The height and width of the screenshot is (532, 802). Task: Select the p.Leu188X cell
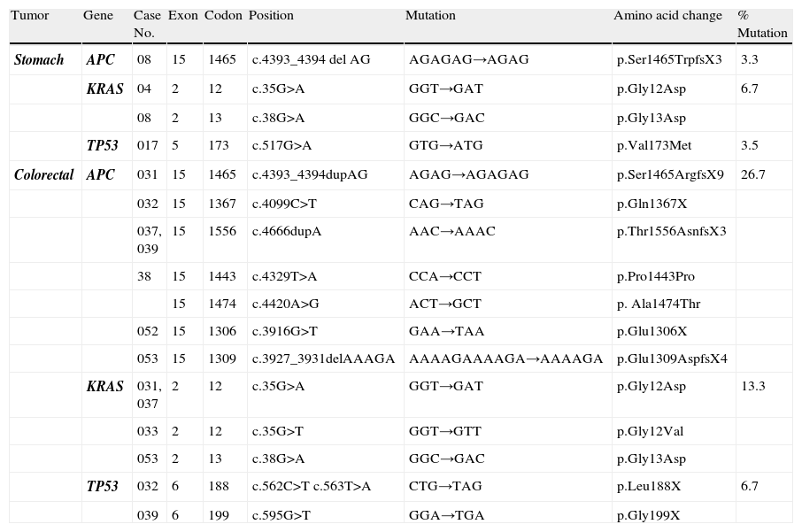coord(649,487)
